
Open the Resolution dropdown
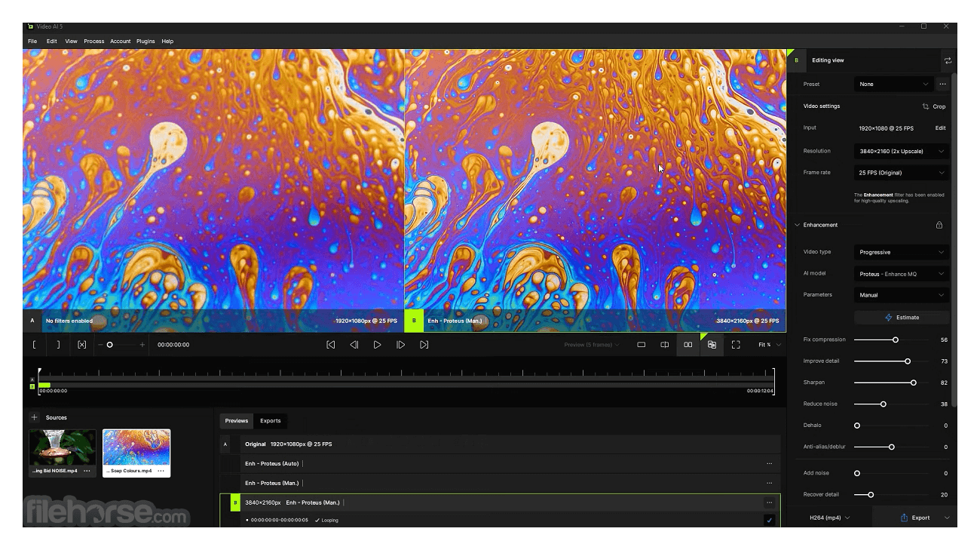[902, 151]
